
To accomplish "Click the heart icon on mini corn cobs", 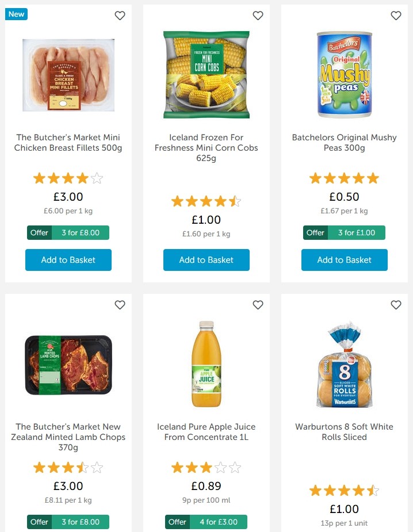I will [x=258, y=16].
